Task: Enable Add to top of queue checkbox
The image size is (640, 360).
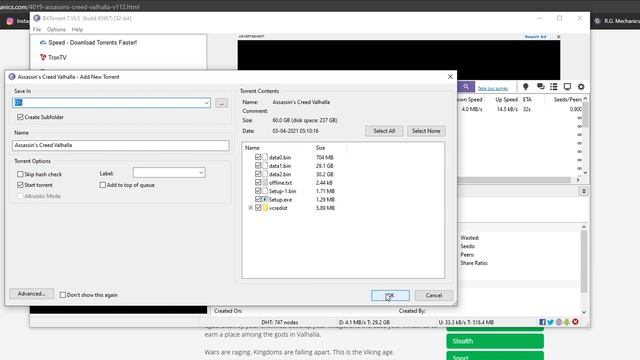Action: pyautogui.click(x=102, y=185)
